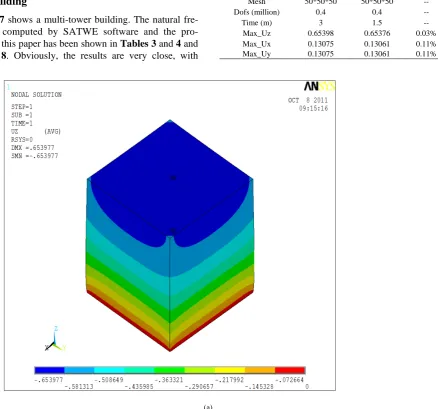Select the yellow-green legend swatch
The image size is (438, 409).
pyautogui.click(x=200, y=370)
